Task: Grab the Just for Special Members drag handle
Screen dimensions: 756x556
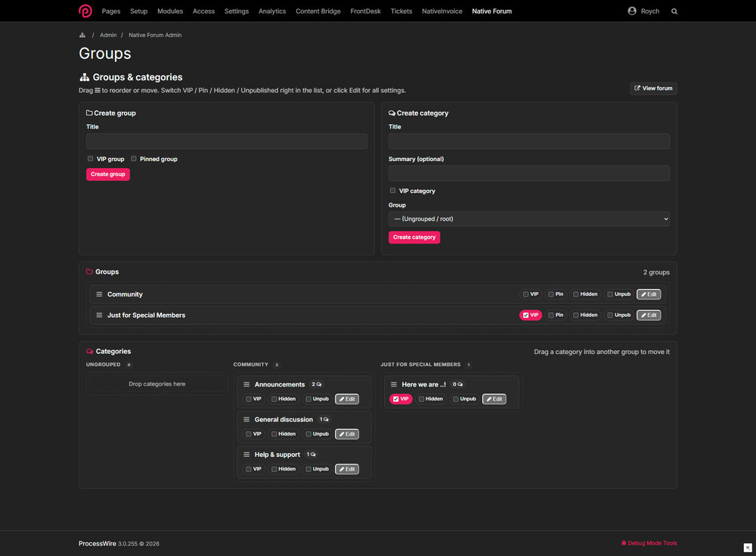Action: point(99,315)
